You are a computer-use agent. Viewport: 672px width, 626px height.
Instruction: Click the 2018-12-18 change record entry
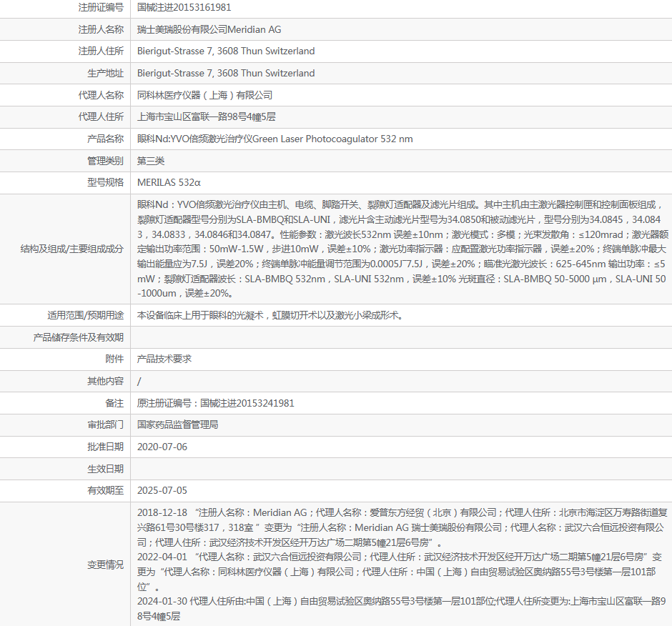coord(402,527)
